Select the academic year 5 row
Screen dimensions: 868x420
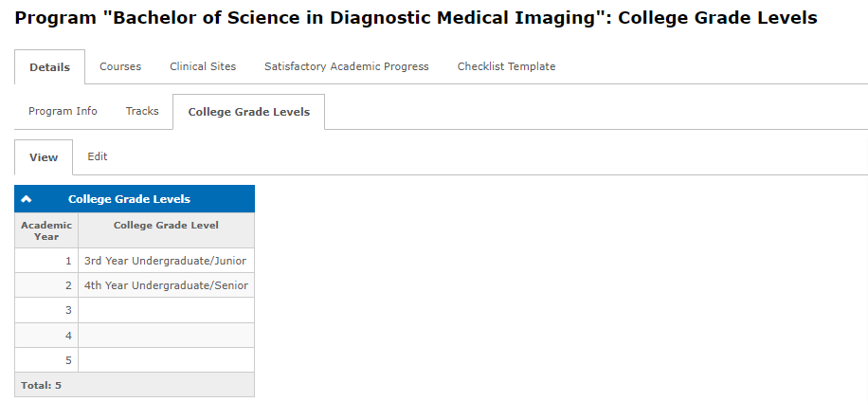(x=135, y=359)
